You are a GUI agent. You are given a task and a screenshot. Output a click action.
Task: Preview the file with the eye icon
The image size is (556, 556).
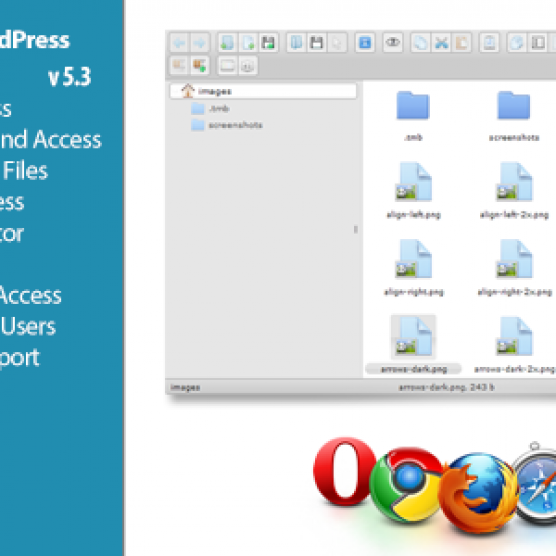[x=393, y=43]
